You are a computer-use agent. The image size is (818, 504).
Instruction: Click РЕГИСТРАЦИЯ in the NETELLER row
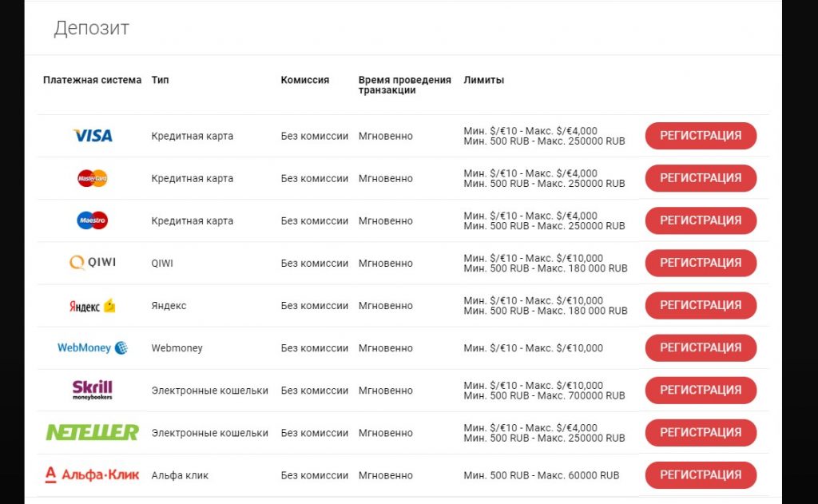(701, 432)
